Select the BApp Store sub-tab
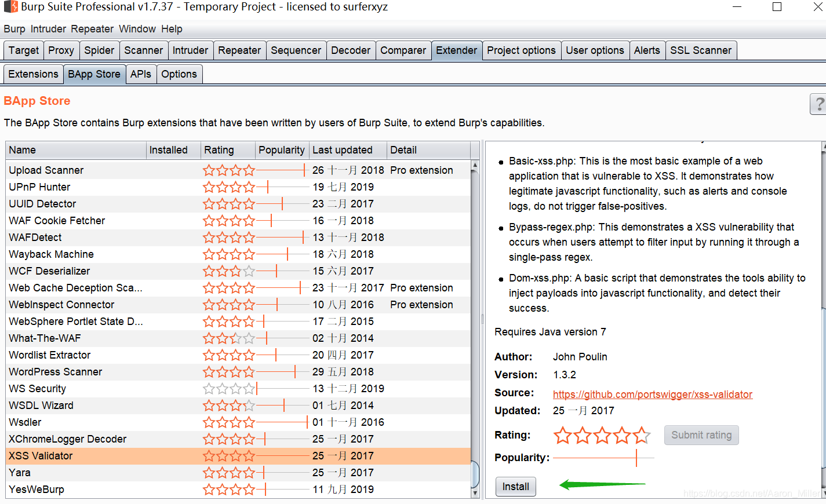This screenshot has width=826, height=504. [x=94, y=74]
